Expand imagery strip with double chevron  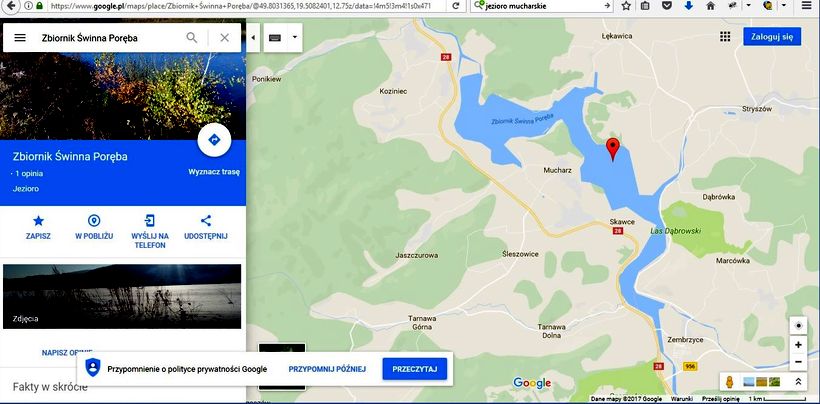click(798, 382)
